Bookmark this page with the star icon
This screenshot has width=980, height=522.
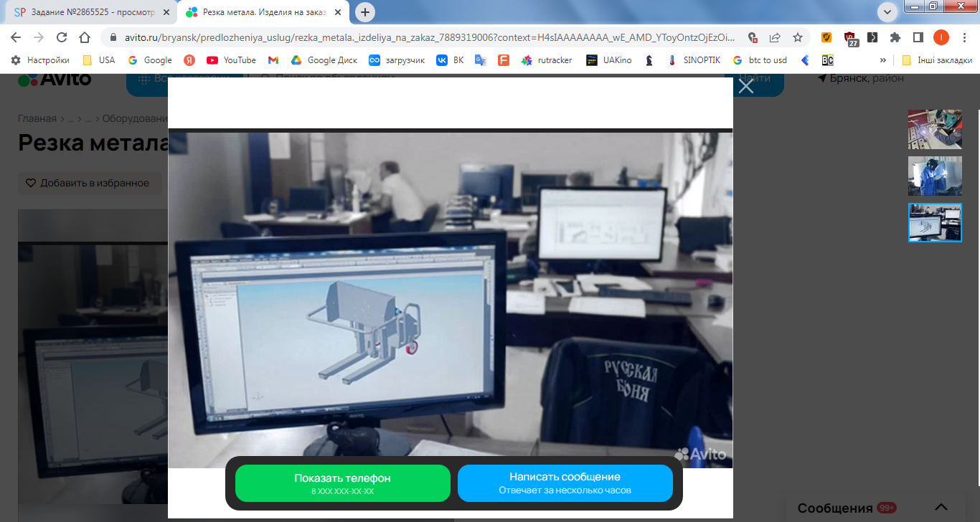798,37
